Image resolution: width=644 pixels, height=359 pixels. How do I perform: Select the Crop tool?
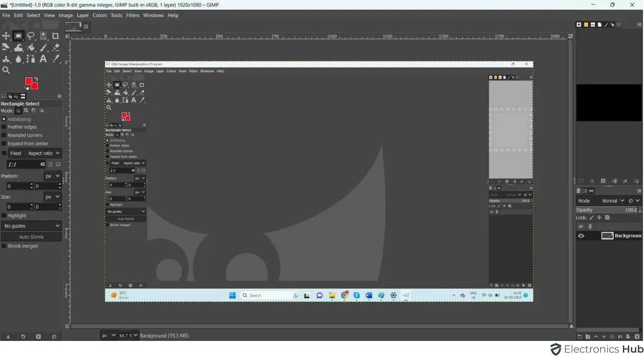click(x=56, y=36)
